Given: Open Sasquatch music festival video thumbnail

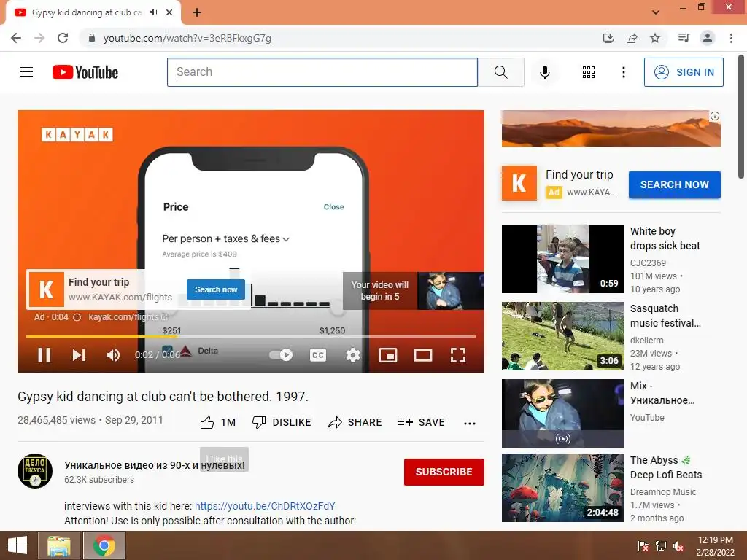Looking at the screenshot, I should 562,335.
